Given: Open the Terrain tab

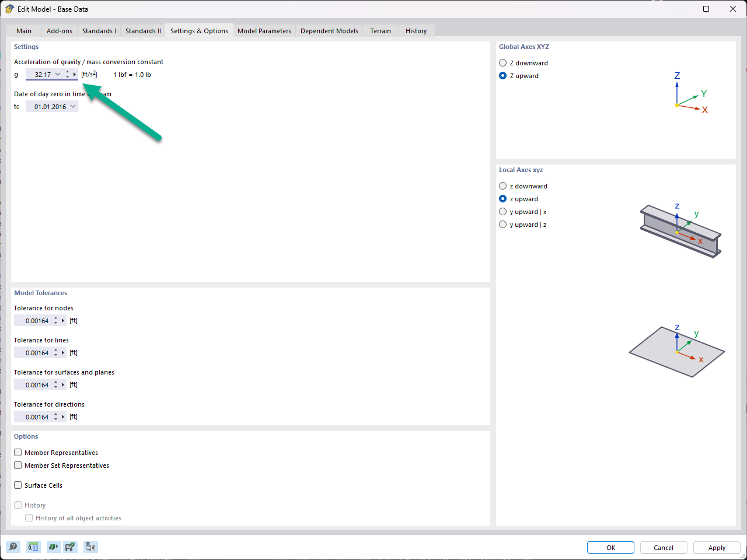Looking at the screenshot, I should tap(381, 31).
